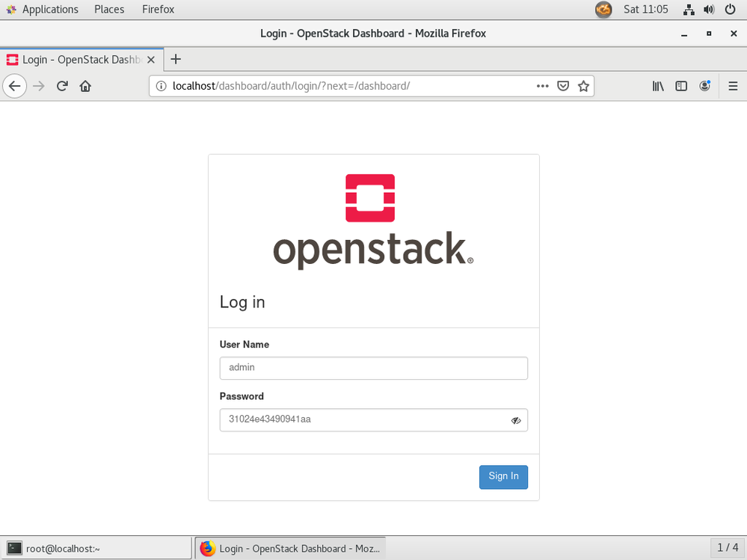The width and height of the screenshot is (747, 560).
Task: Save page to Pocket
Action: (564, 86)
